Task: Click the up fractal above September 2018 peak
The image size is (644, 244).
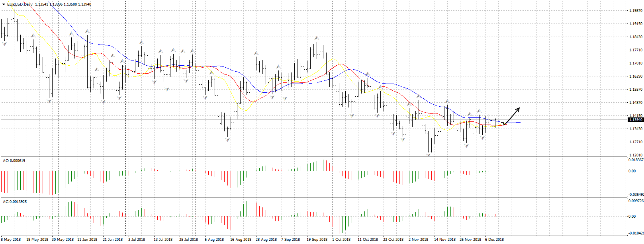Action: pyautogui.click(x=316, y=38)
